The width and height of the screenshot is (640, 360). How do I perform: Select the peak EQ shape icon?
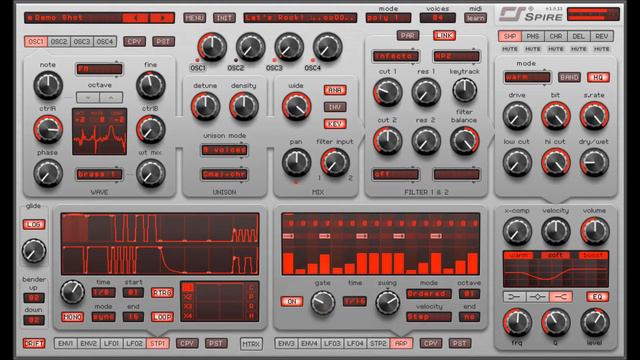(537, 297)
